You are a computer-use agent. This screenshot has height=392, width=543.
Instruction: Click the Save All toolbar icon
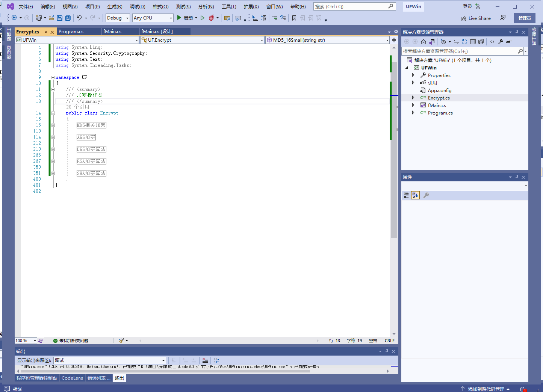tap(68, 18)
